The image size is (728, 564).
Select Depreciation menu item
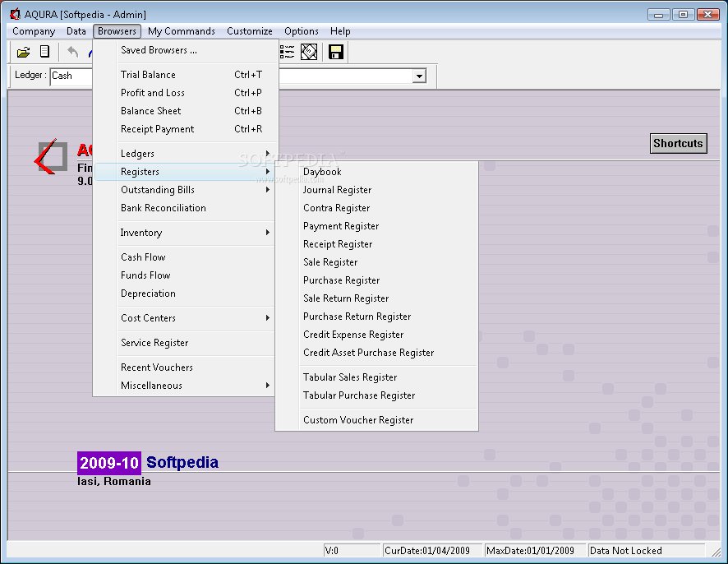click(186, 294)
